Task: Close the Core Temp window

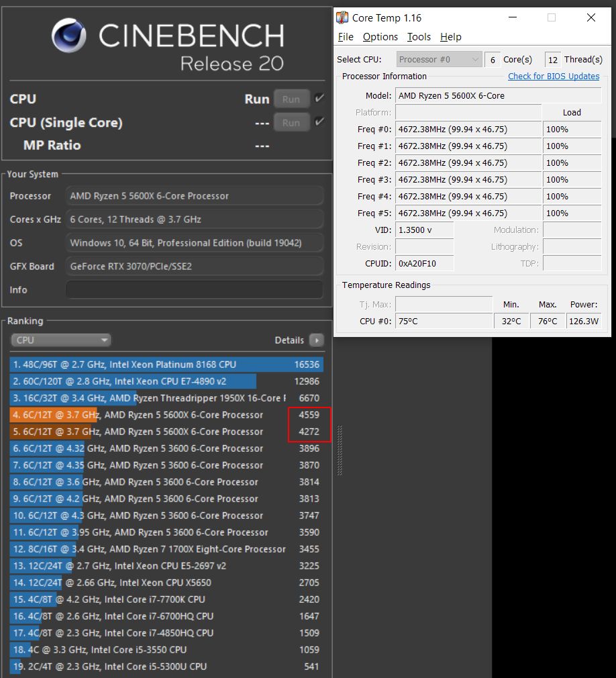Action: (x=591, y=17)
